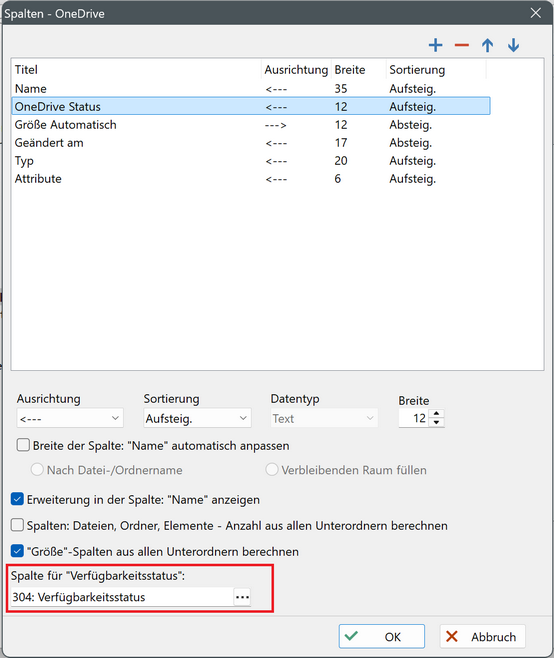Select the Geändert am column row

pyautogui.click(x=251, y=143)
